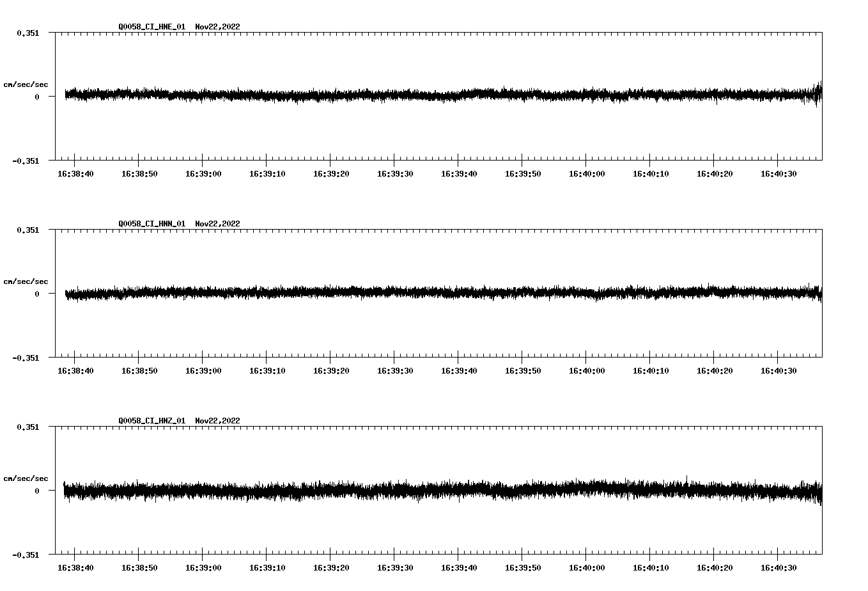Click the 0.351 upper limit on the HNN plot
Screen dimensions: 868x591
[x=27, y=230]
